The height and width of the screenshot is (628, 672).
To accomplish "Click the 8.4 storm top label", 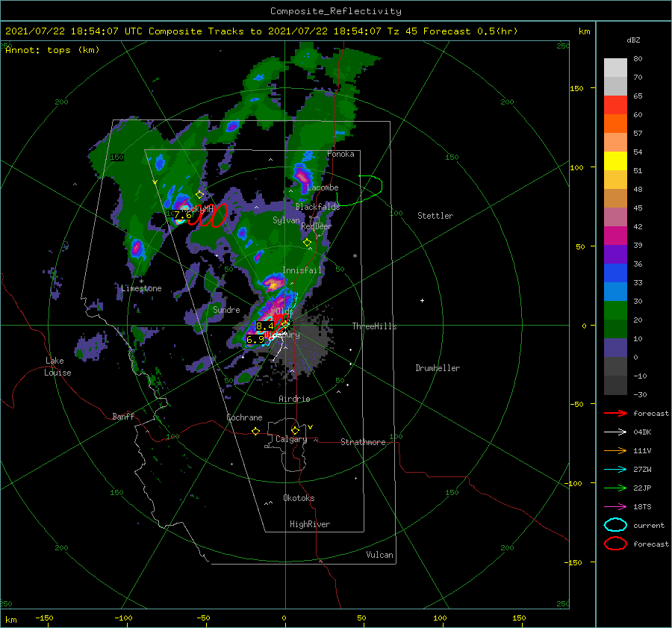I will click(x=264, y=326).
